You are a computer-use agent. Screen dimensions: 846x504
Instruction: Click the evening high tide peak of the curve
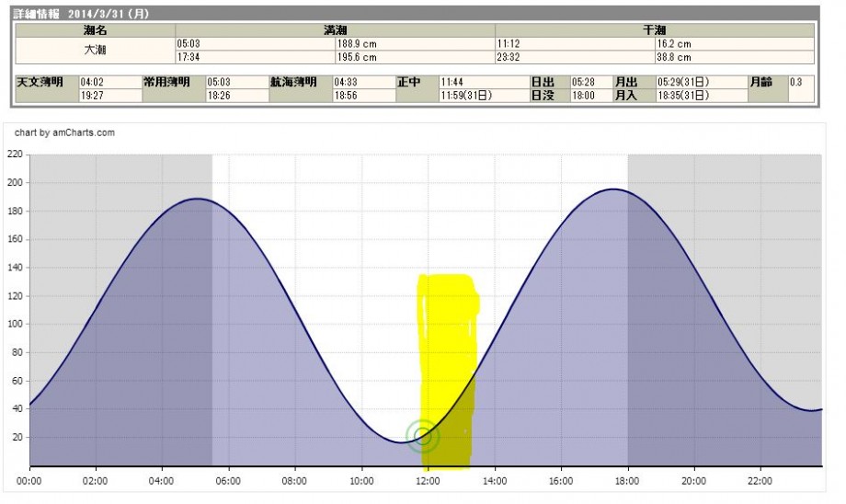click(613, 189)
